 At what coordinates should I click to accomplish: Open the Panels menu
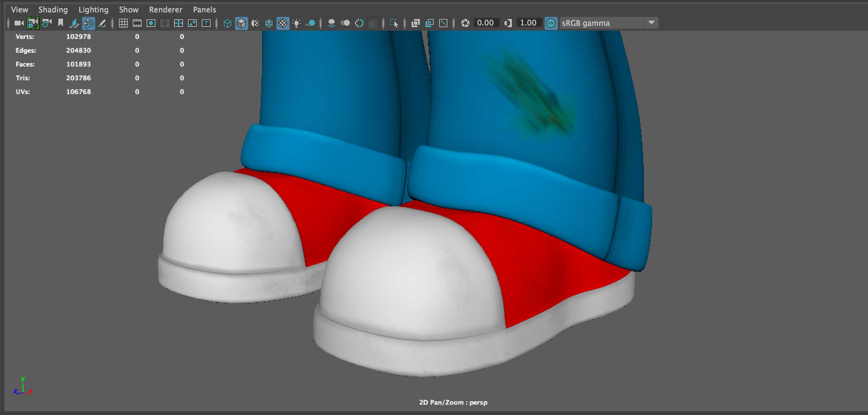click(x=204, y=10)
